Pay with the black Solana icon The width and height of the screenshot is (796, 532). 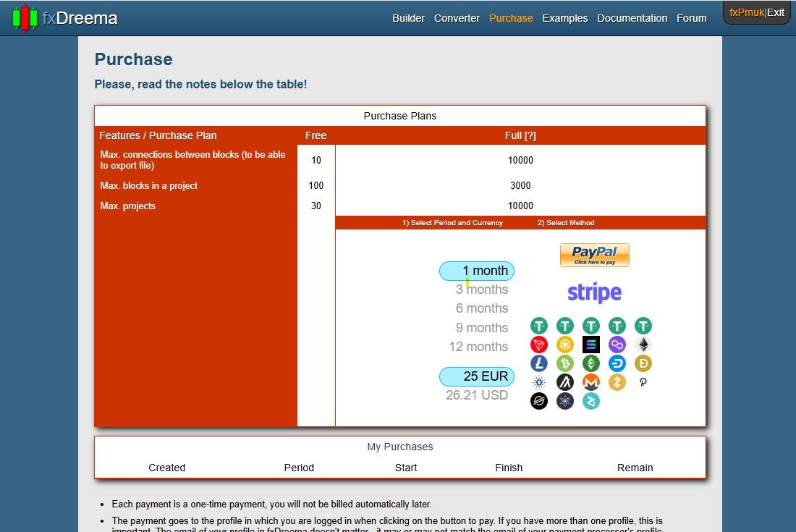pyautogui.click(x=591, y=345)
